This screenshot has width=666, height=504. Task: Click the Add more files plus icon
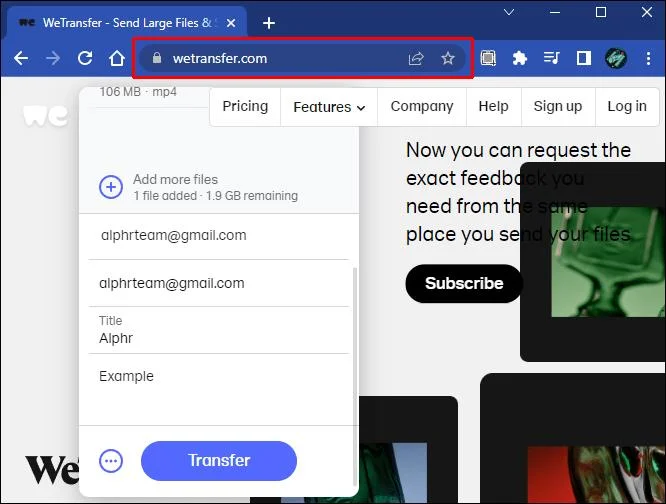click(111, 187)
